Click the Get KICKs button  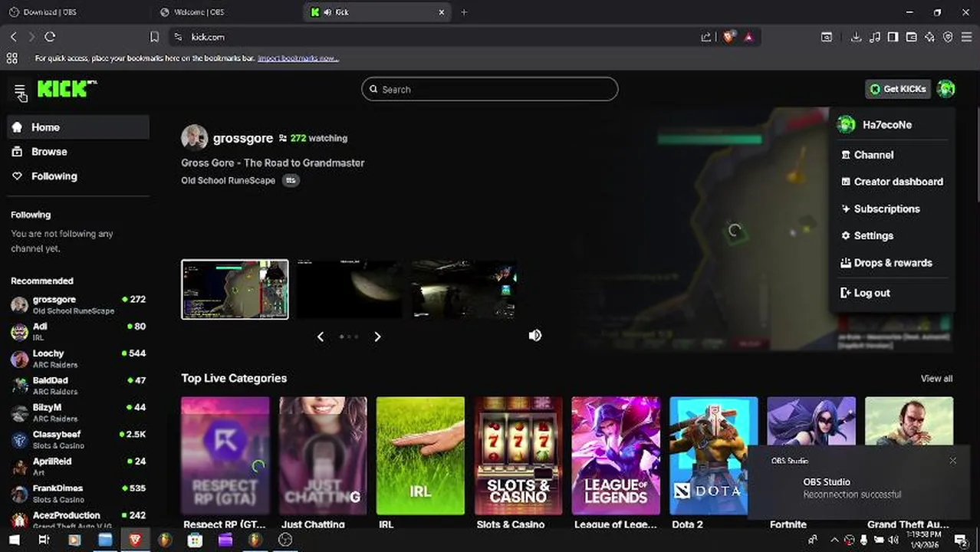(x=898, y=89)
